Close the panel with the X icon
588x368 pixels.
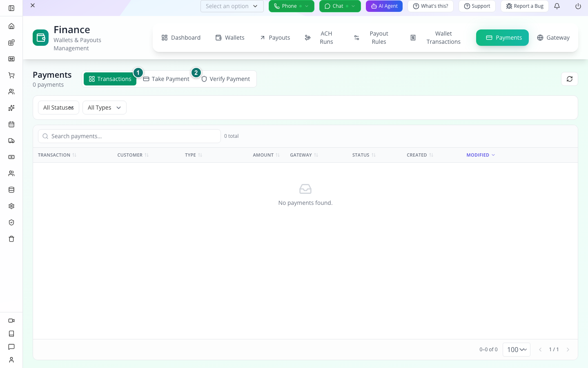33,5
